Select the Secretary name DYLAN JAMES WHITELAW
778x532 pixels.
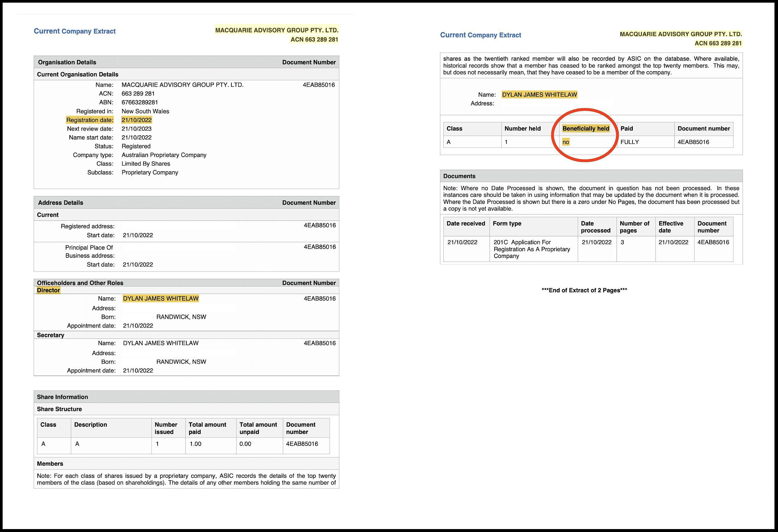(x=161, y=343)
